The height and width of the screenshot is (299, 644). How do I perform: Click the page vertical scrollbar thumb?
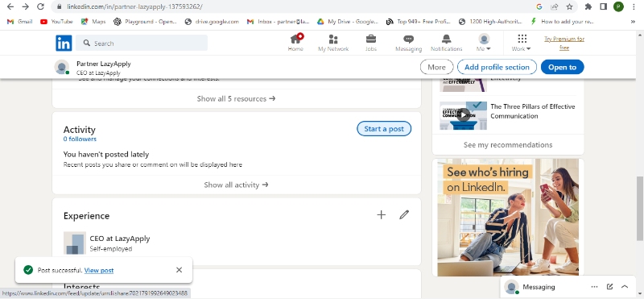pos(639,209)
